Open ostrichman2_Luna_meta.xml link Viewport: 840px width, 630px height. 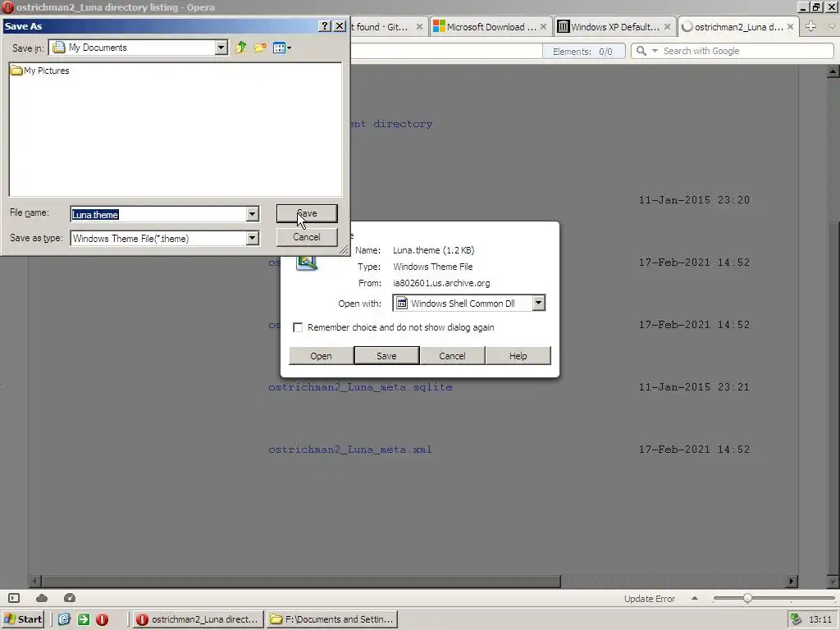point(349,450)
